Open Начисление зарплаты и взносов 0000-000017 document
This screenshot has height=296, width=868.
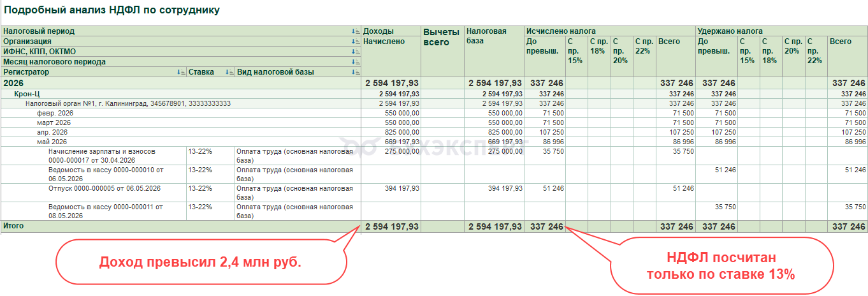(x=102, y=156)
